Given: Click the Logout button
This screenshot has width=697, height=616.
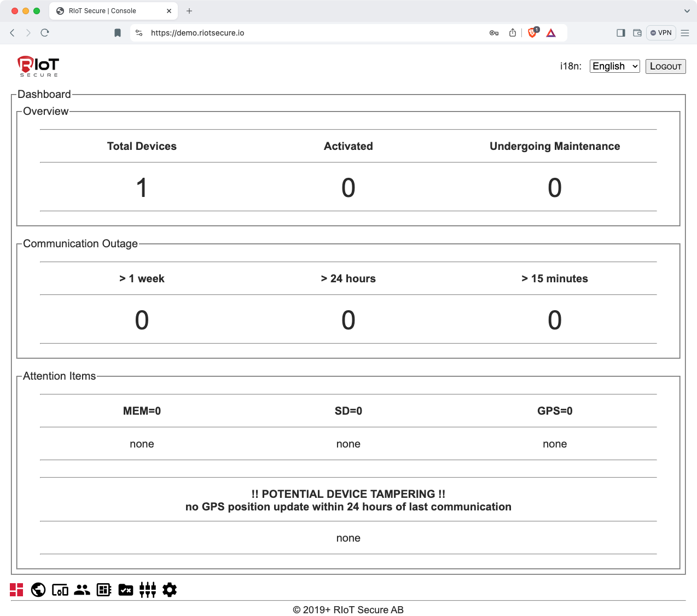Looking at the screenshot, I should 665,66.
